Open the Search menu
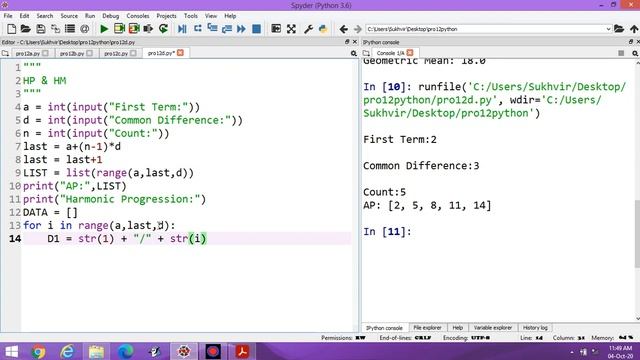 click(44, 16)
